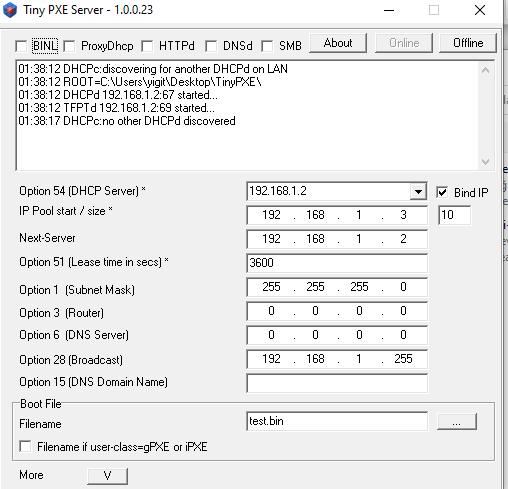Click the Tiny PXE Server app icon
Screen dimensions: 508x489
pyautogui.click(x=10, y=10)
